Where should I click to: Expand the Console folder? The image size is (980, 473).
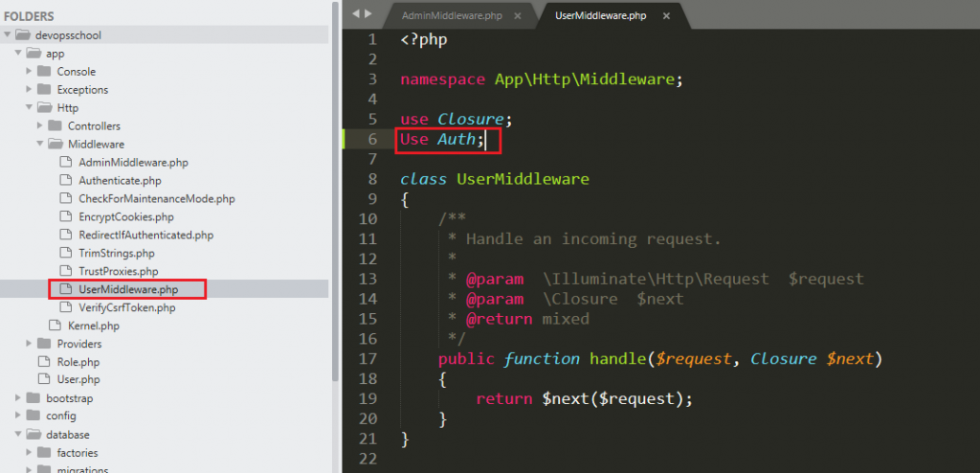pos(31,72)
